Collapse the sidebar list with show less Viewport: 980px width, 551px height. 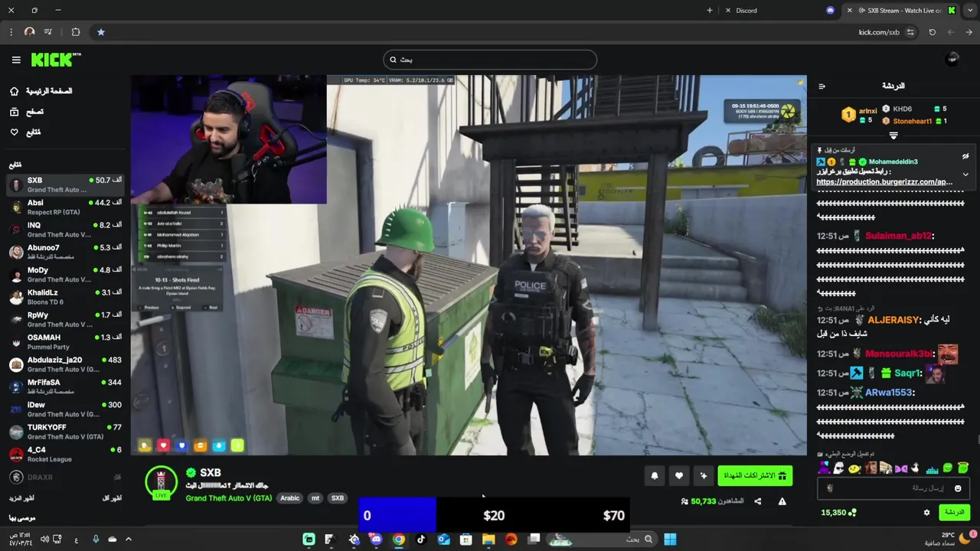111,498
